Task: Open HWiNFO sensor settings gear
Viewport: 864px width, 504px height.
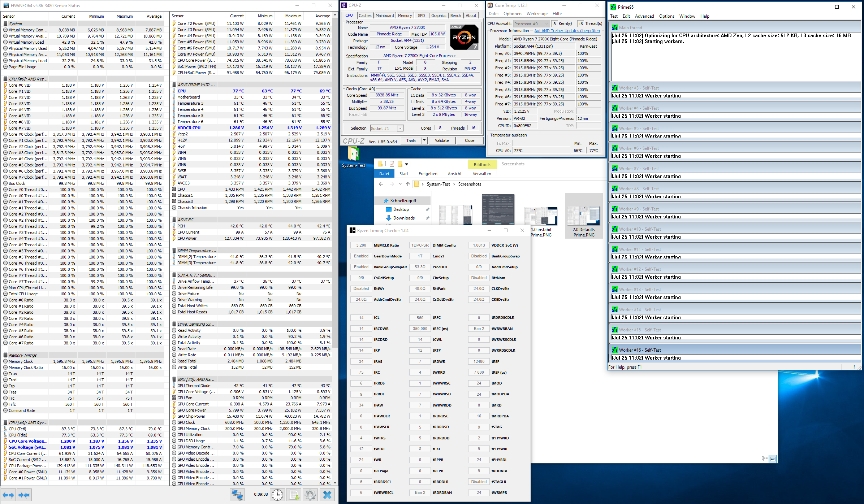Action: pos(310,495)
